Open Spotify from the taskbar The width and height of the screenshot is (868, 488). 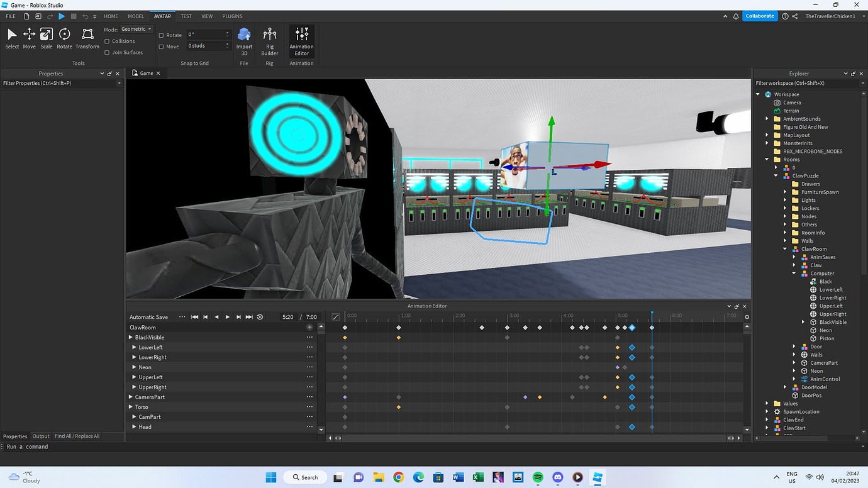pos(538,477)
